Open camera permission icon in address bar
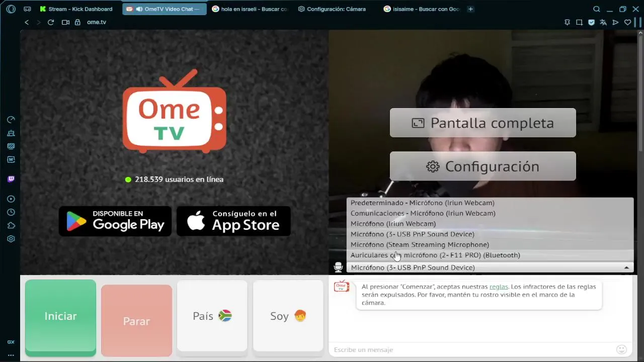The image size is (644, 362). [x=65, y=22]
